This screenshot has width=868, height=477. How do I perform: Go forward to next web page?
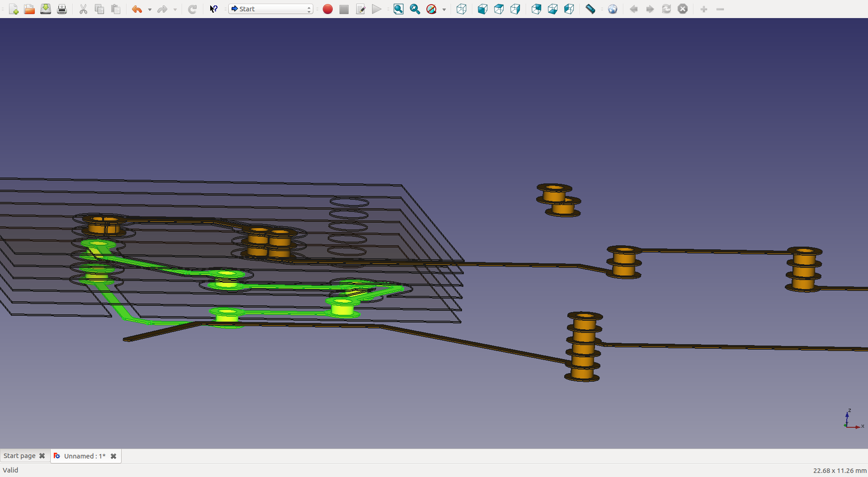click(x=650, y=9)
